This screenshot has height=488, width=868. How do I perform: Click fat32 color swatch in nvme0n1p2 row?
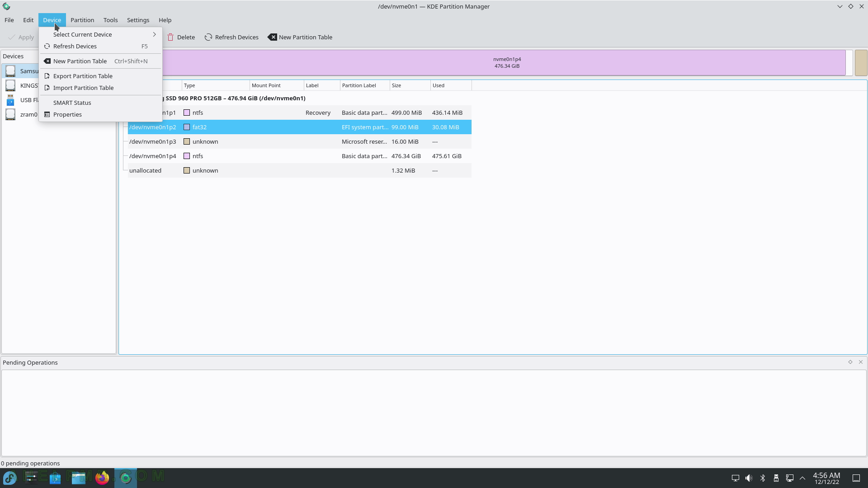(x=187, y=127)
